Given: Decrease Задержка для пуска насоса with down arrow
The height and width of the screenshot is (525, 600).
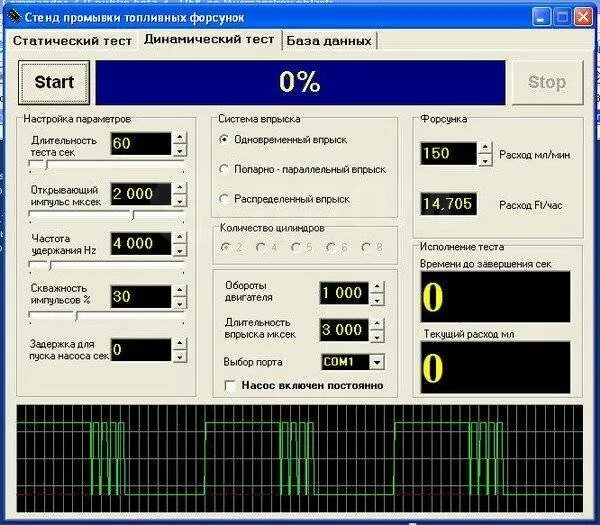Looking at the screenshot, I should coord(179,356).
